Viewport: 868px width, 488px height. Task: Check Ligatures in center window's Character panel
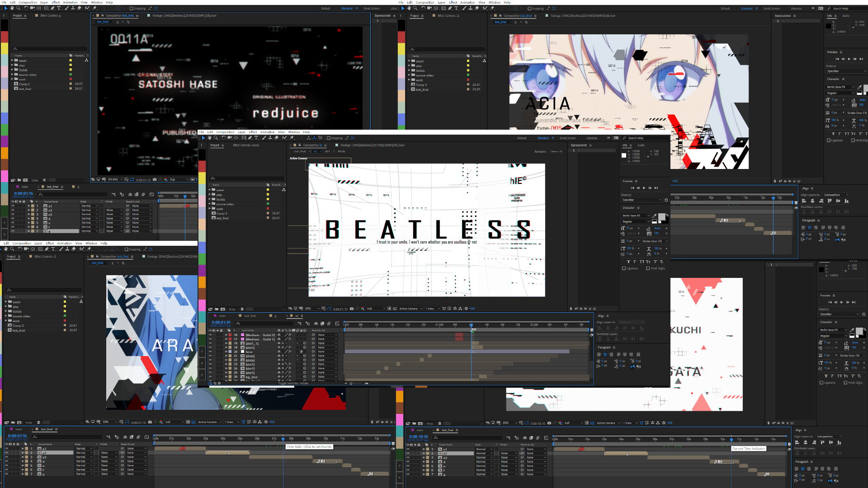tap(624, 268)
